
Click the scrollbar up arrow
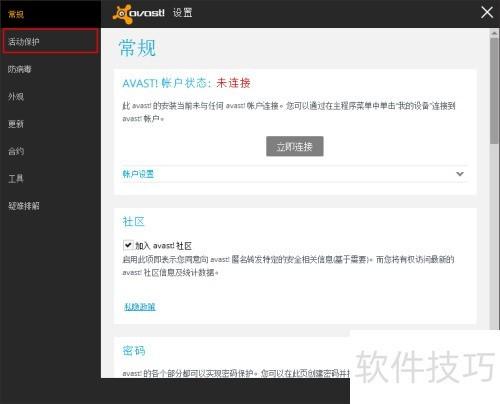point(494,33)
